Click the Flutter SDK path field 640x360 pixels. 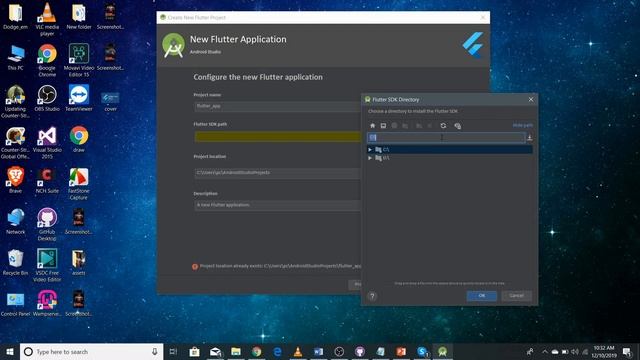coord(278,137)
